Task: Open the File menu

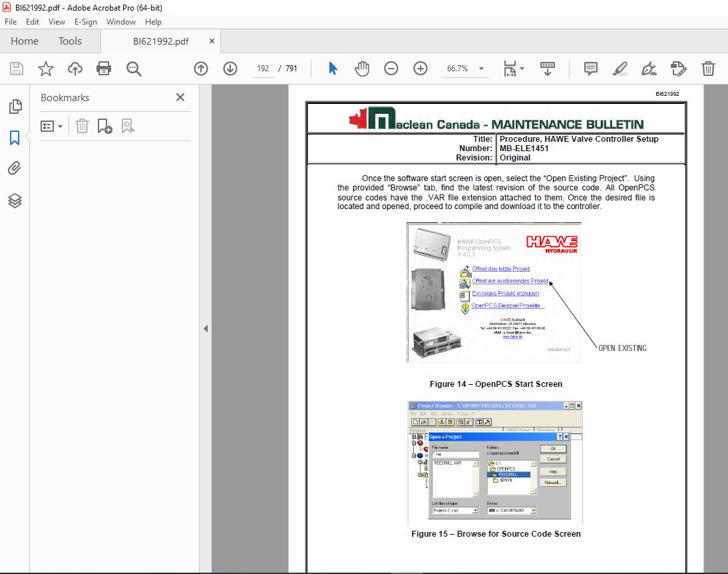Action: click(11, 22)
